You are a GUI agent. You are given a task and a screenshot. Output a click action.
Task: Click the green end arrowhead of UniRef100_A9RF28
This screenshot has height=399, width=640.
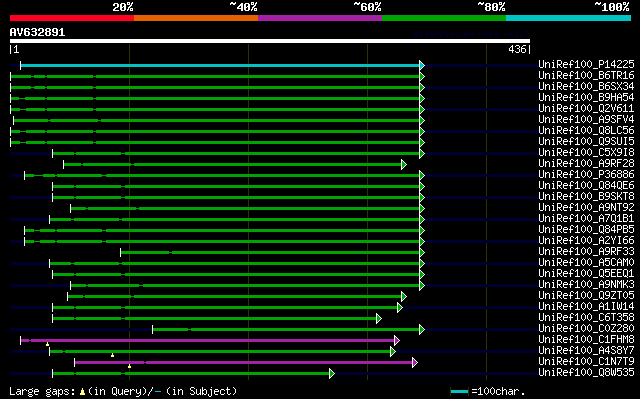point(404,164)
